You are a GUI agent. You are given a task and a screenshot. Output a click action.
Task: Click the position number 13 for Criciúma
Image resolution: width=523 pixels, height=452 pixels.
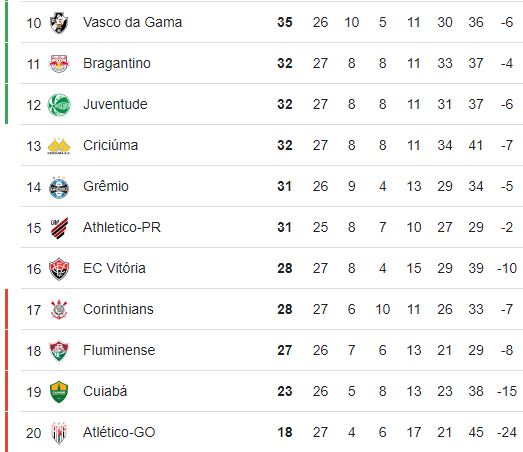coord(33,146)
